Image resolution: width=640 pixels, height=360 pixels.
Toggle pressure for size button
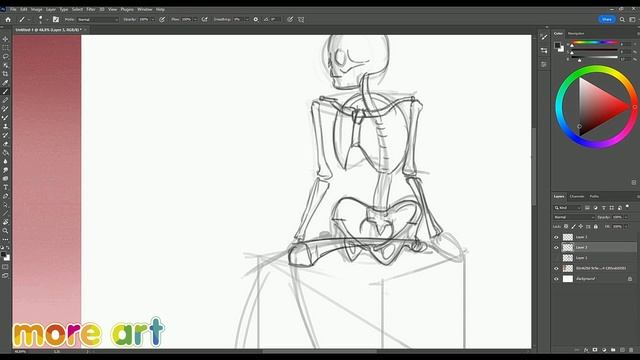290,19
